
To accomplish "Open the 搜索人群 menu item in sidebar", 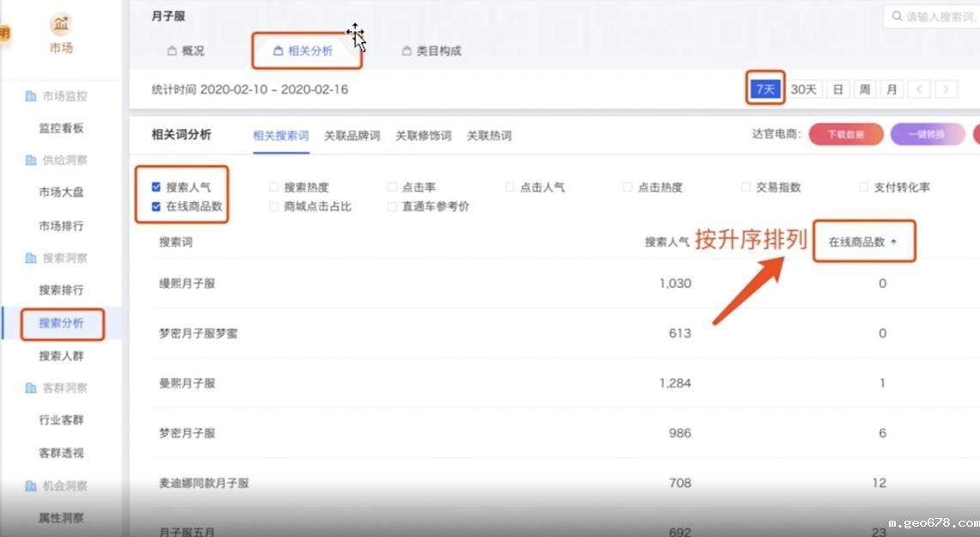I will pyautogui.click(x=62, y=355).
